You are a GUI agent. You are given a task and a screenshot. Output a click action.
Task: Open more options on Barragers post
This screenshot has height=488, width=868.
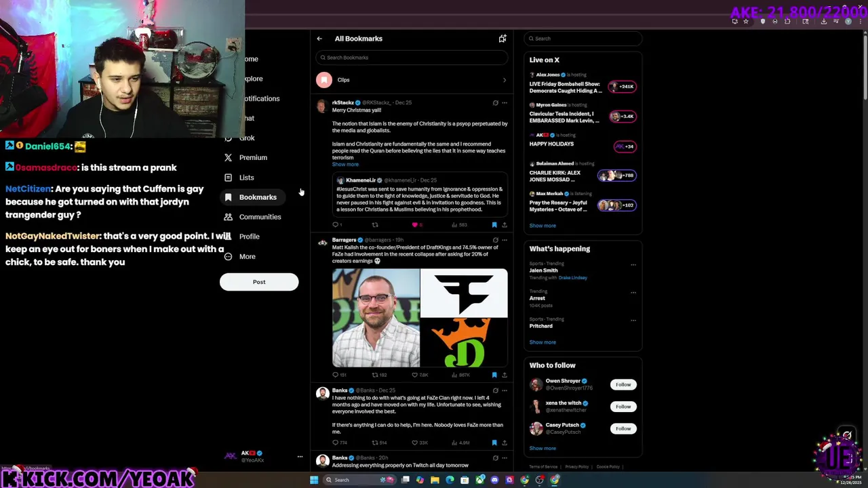point(505,240)
